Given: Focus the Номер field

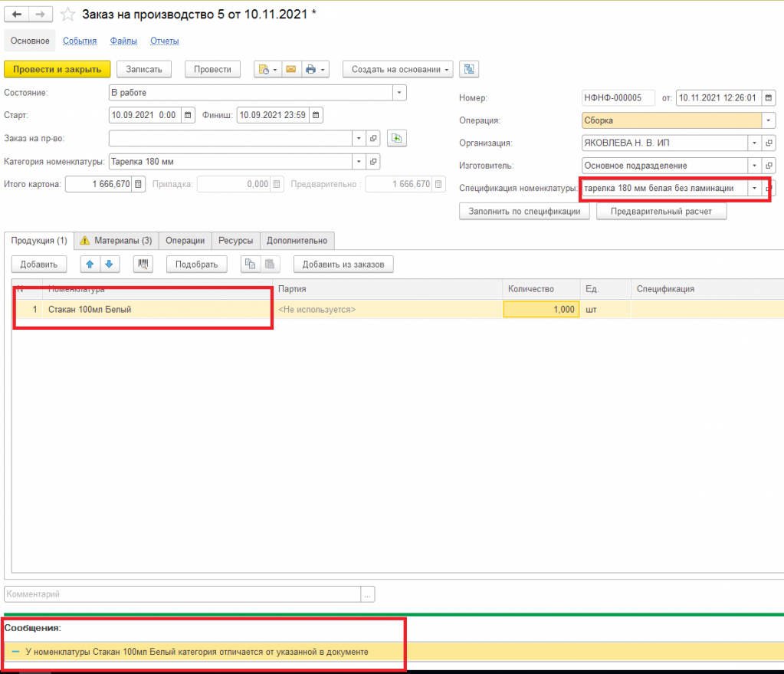Looking at the screenshot, I should coord(618,97).
